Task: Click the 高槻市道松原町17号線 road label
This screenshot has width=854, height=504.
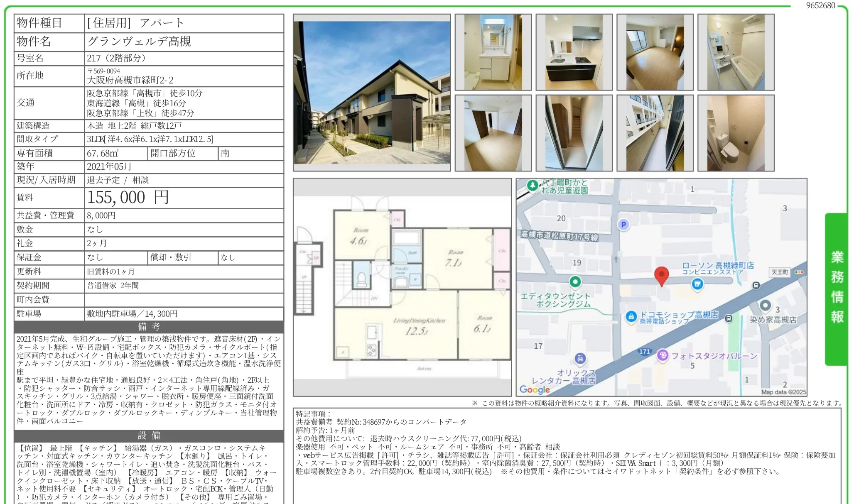Action: tap(560, 236)
